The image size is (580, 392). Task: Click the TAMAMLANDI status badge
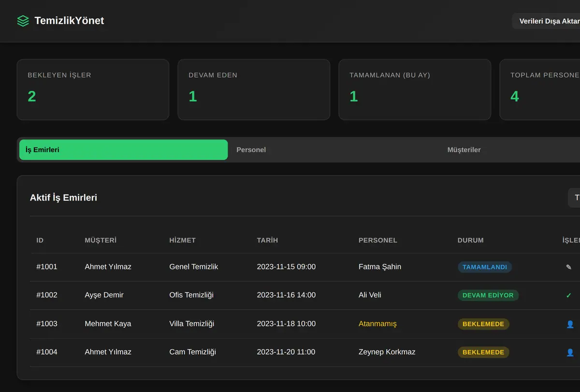485,267
